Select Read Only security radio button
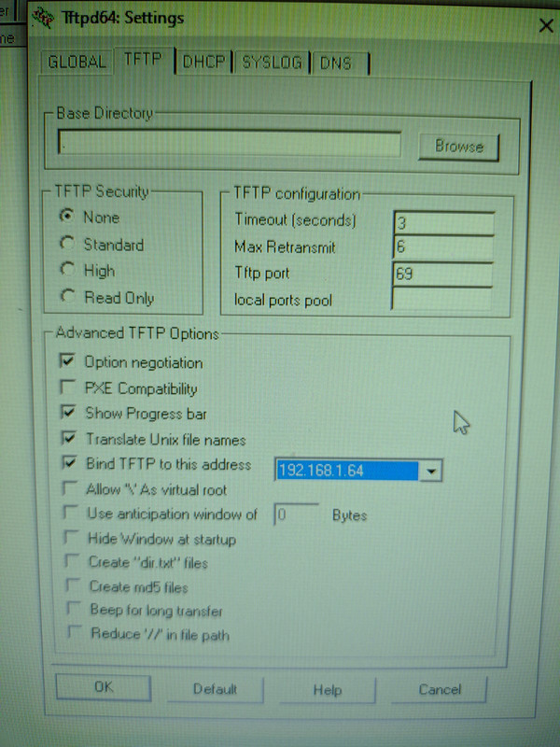Image resolution: width=560 pixels, height=747 pixels. click(67, 296)
